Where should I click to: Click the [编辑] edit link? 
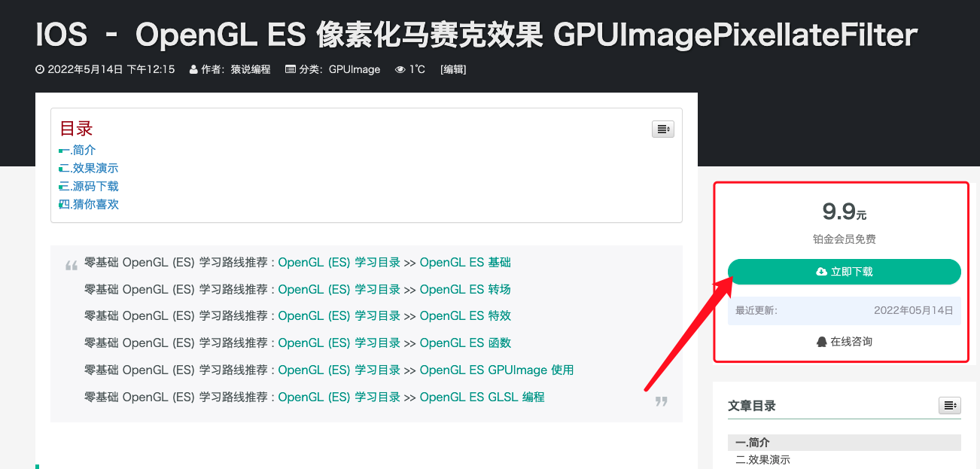pyautogui.click(x=453, y=69)
